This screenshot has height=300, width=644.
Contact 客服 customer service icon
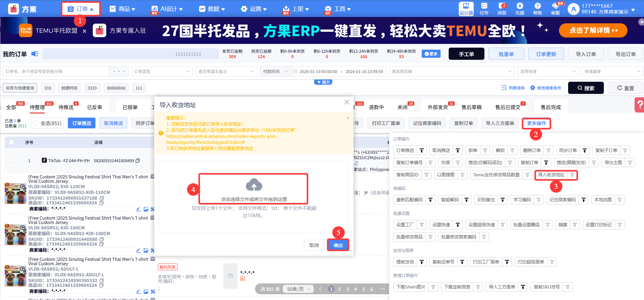[x=556, y=9]
